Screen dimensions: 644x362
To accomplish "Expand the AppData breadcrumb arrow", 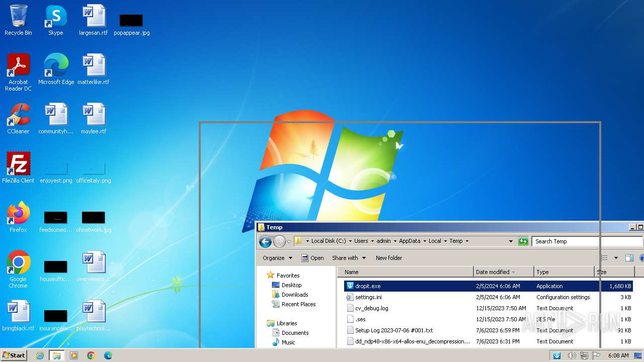I will 424,241.
